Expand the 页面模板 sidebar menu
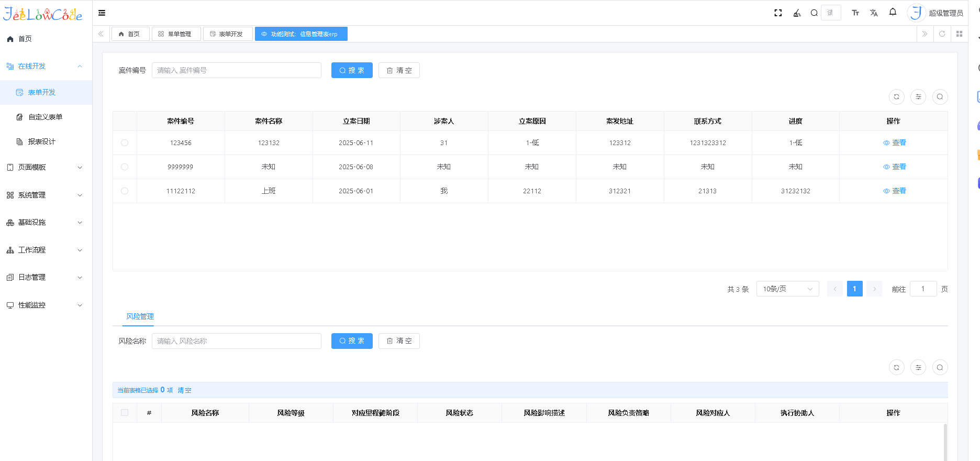The image size is (980, 461). pos(46,167)
